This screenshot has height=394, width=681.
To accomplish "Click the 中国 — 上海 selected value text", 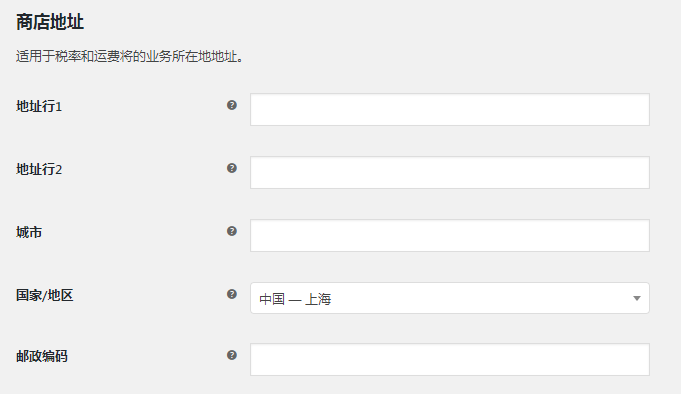I will (295, 299).
